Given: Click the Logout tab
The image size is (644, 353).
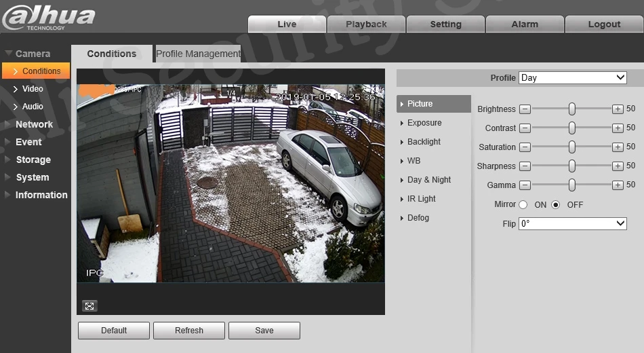Looking at the screenshot, I should [x=604, y=24].
